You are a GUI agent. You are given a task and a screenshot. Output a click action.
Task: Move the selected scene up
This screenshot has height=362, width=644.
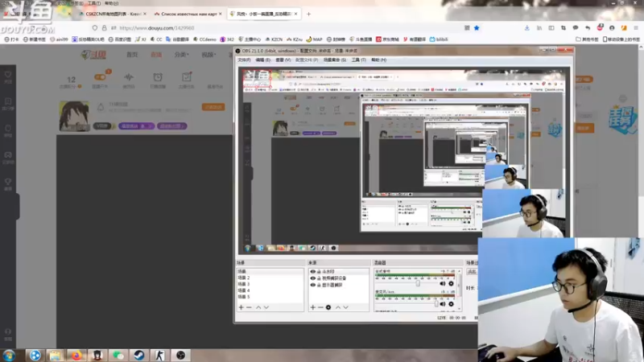[258, 307]
